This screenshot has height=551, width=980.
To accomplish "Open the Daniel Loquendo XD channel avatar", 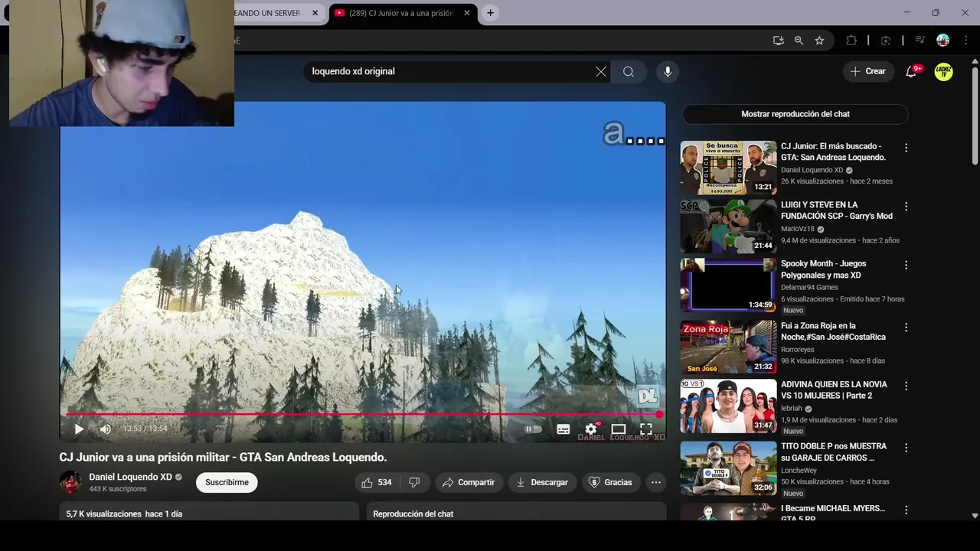I will (70, 482).
